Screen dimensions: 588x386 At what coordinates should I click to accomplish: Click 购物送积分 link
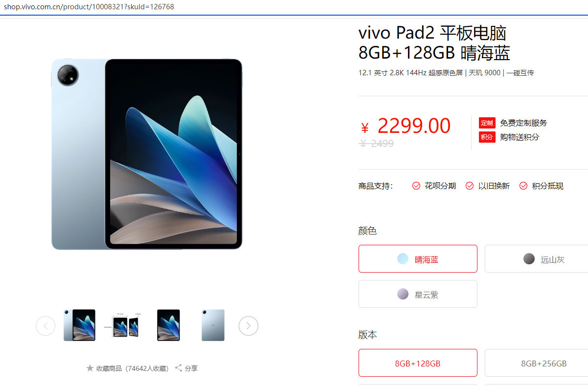[520, 137]
